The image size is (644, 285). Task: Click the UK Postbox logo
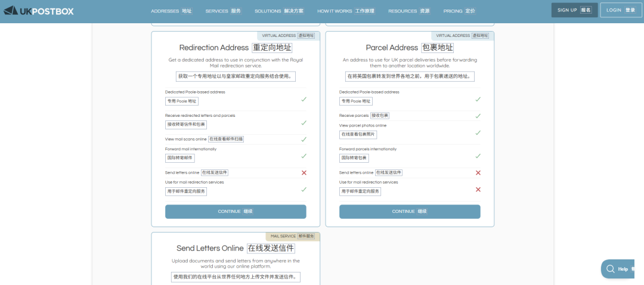38,11
